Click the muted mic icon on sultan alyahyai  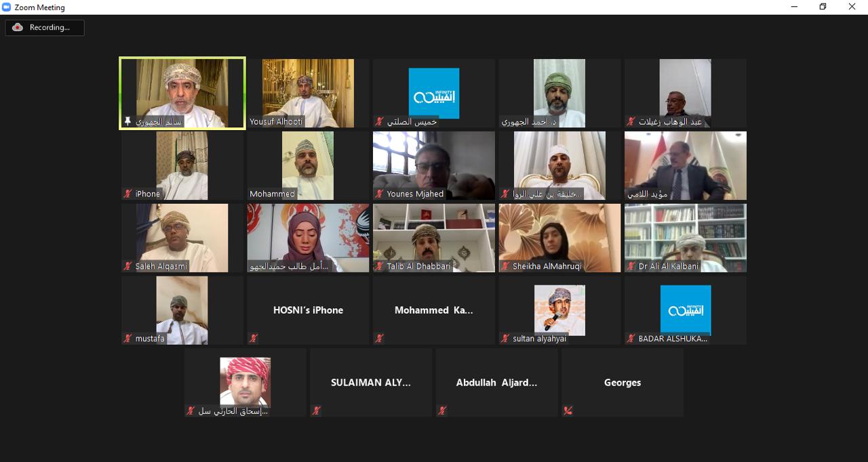coord(505,338)
